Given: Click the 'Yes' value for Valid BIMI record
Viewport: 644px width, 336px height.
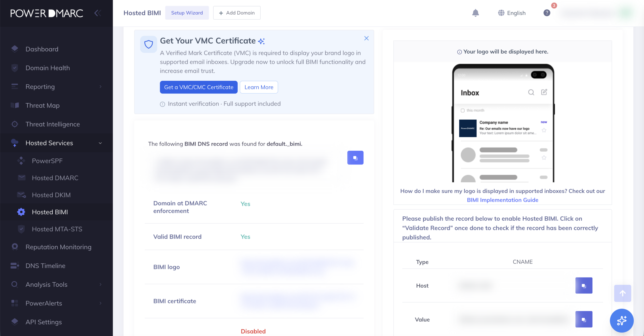Looking at the screenshot, I should click(245, 237).
